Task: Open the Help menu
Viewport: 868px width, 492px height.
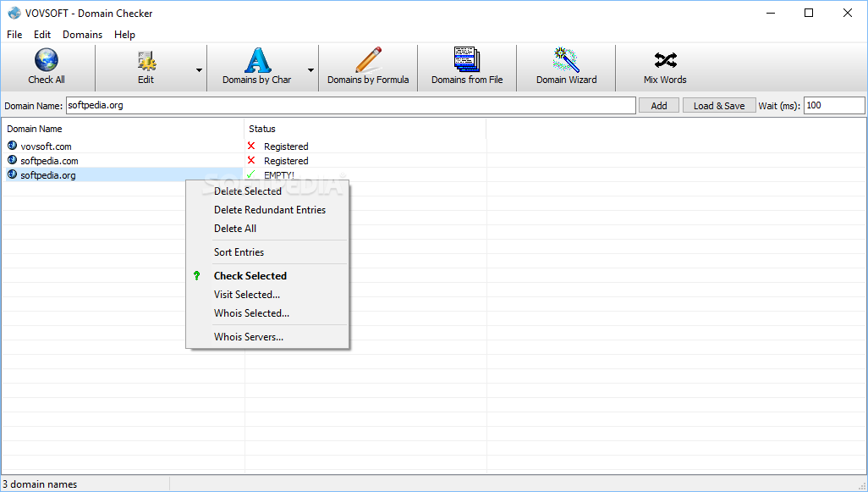Action: pos(124,35)
